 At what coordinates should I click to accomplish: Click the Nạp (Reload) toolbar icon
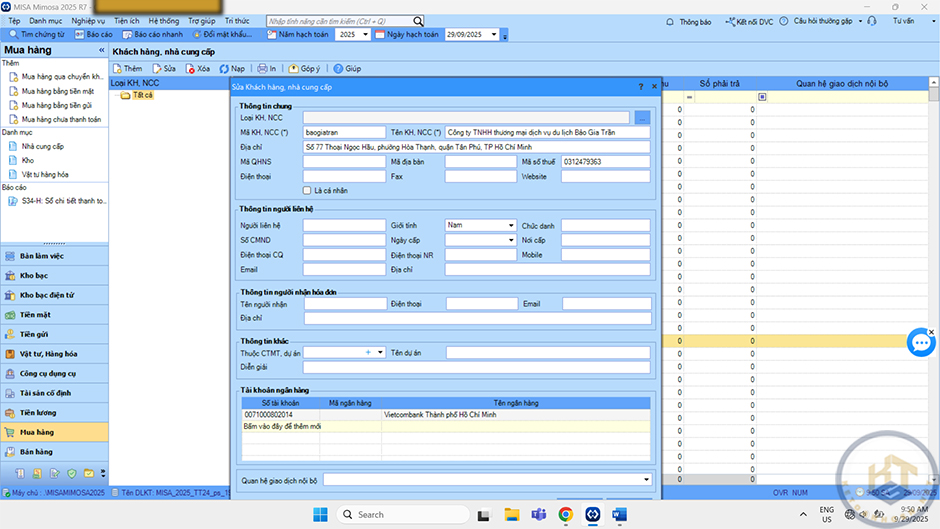pos(231,69)
